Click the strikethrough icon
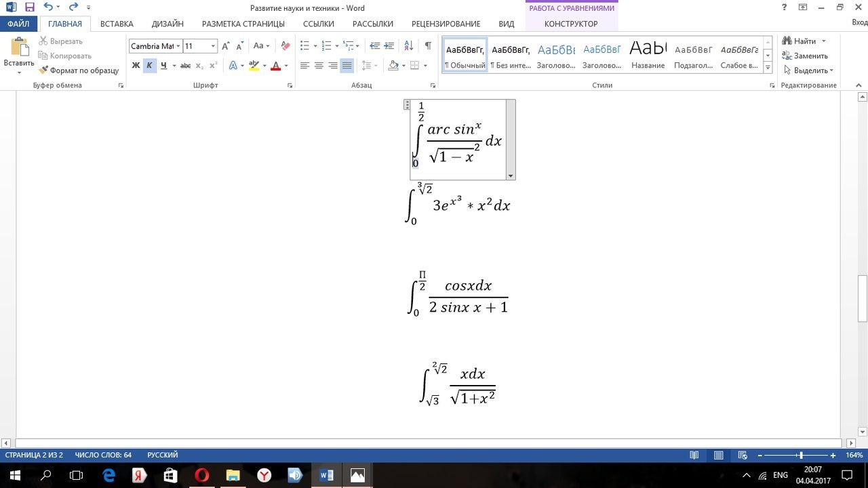This screenshot has width=868, height=488. 184,65
